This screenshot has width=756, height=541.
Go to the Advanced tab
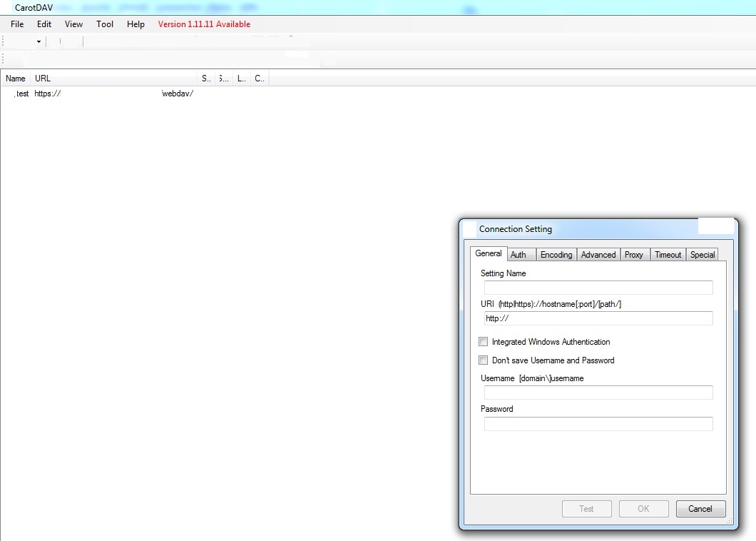click(x=598, y=255)
